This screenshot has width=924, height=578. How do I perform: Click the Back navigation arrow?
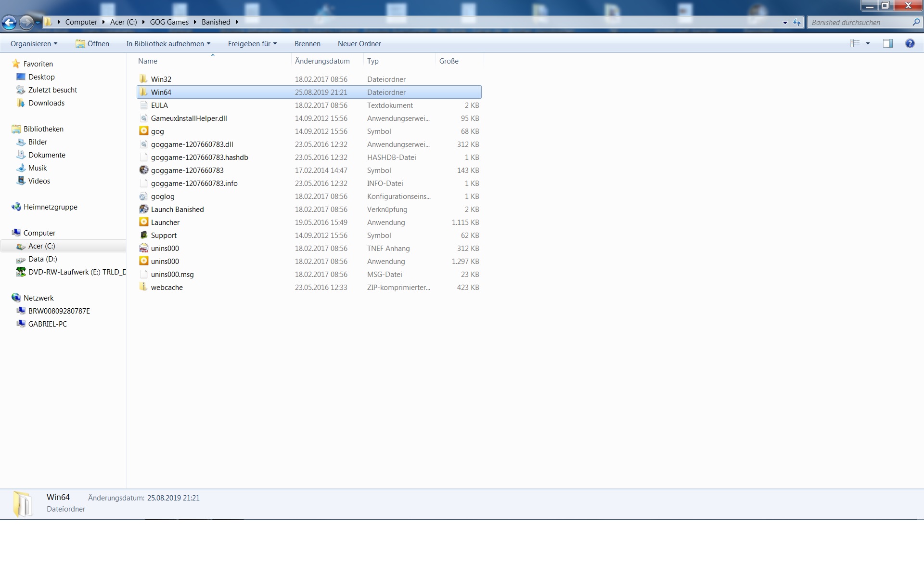9,22
